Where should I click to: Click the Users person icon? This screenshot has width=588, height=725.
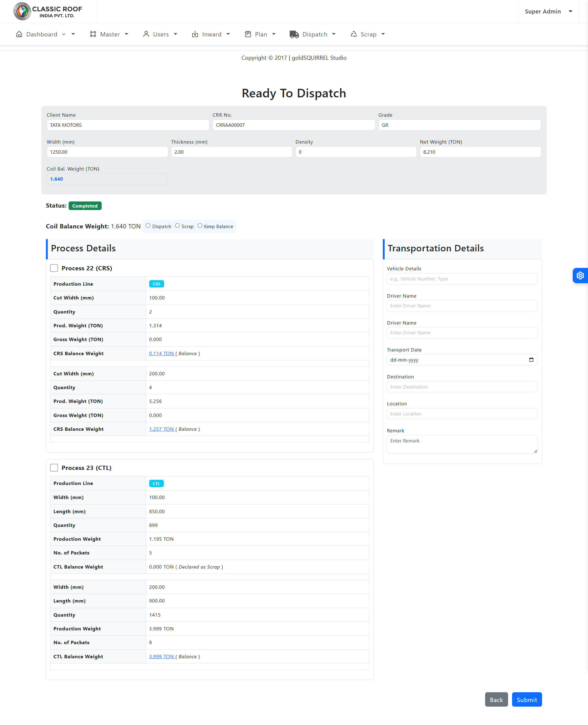[146, 34]
